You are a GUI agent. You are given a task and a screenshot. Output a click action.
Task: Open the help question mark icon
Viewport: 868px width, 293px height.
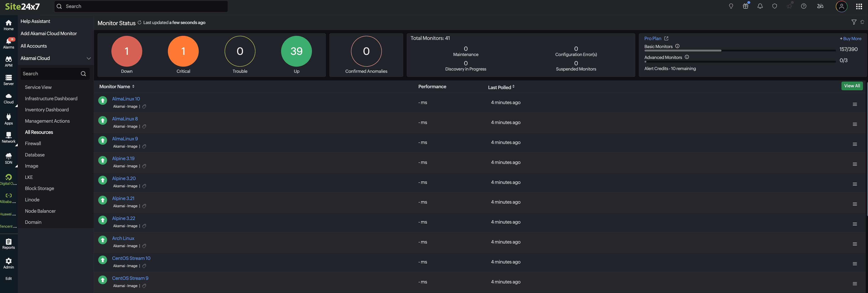point(803,6)
